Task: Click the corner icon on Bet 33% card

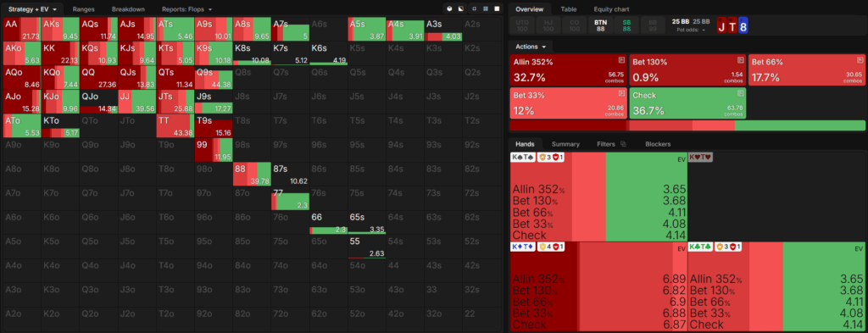Action: [x=621, y=93]
